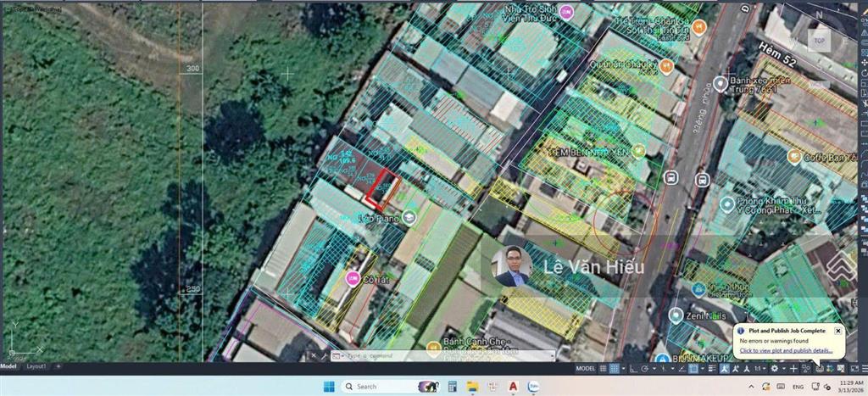Toggle isometric drafting in status bar
868x396 pixels.
(x=663, y=368)
